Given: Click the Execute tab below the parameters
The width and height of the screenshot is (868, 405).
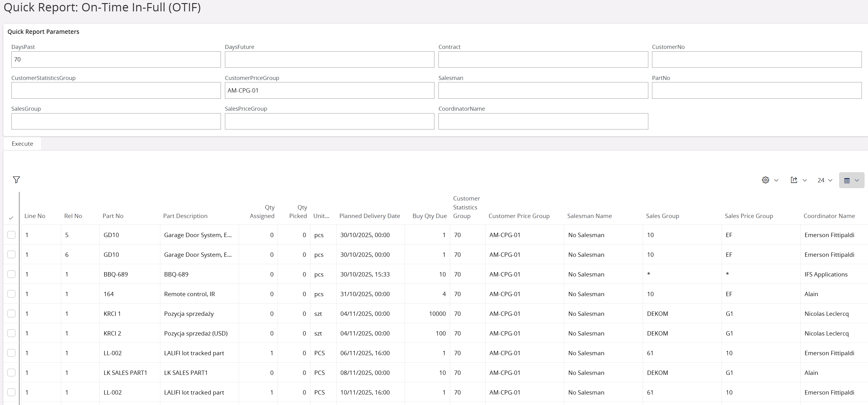Looking at the screenshot, I should 22,143.
